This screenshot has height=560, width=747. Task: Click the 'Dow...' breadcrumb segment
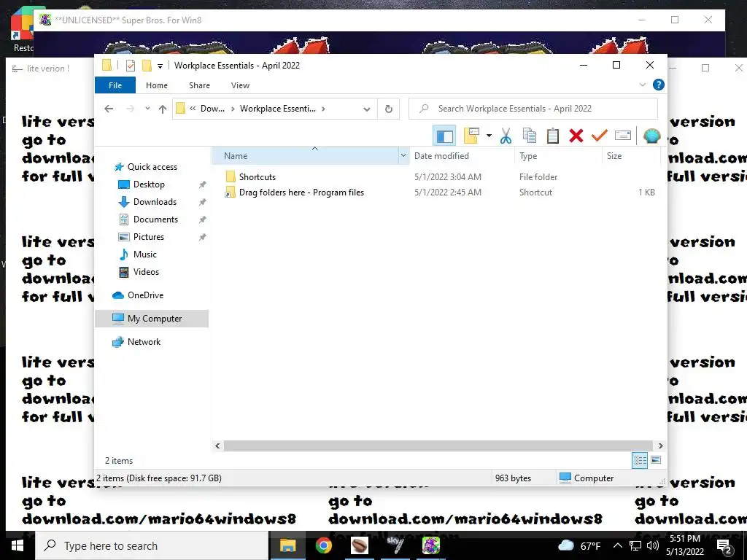(x=212, y=109)
